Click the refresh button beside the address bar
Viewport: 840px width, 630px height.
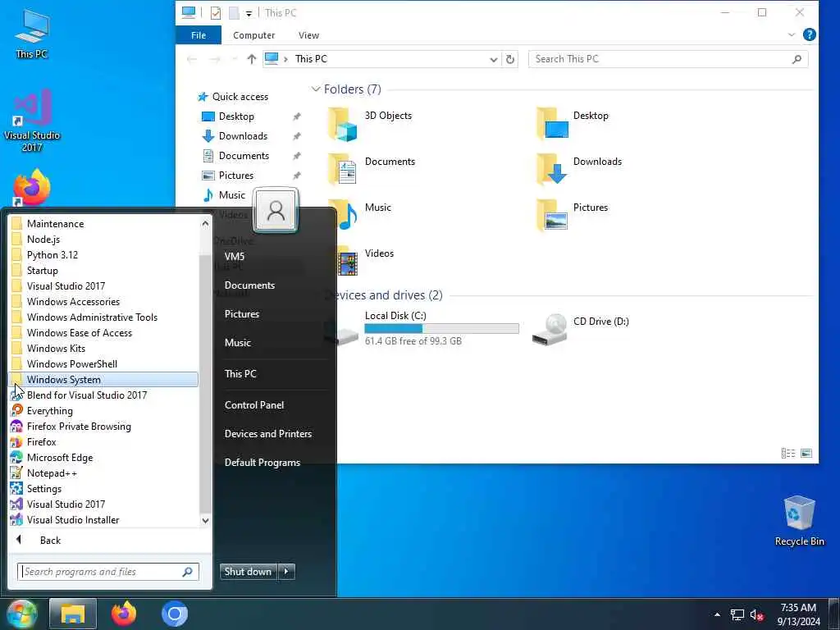point(510,59)
